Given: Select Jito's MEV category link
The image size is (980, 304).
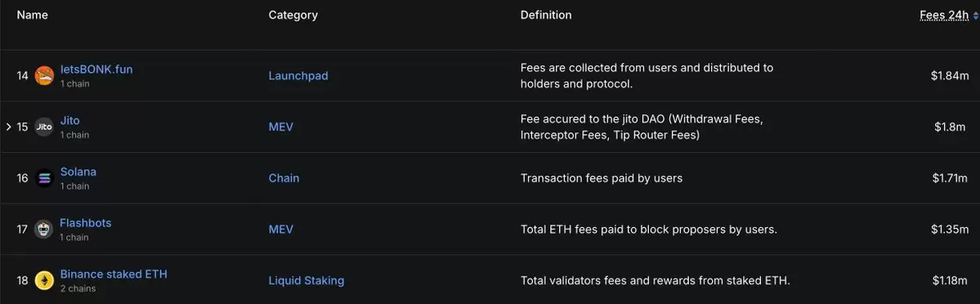Looking at the screenshot, I should pyautogui.click(x=280, y=127).
